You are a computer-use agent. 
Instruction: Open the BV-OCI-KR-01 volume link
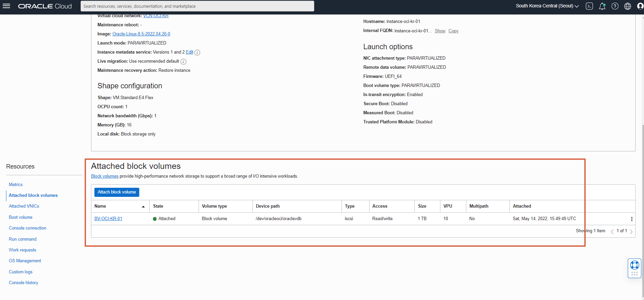pyautogui.click(x=108, y=218)
